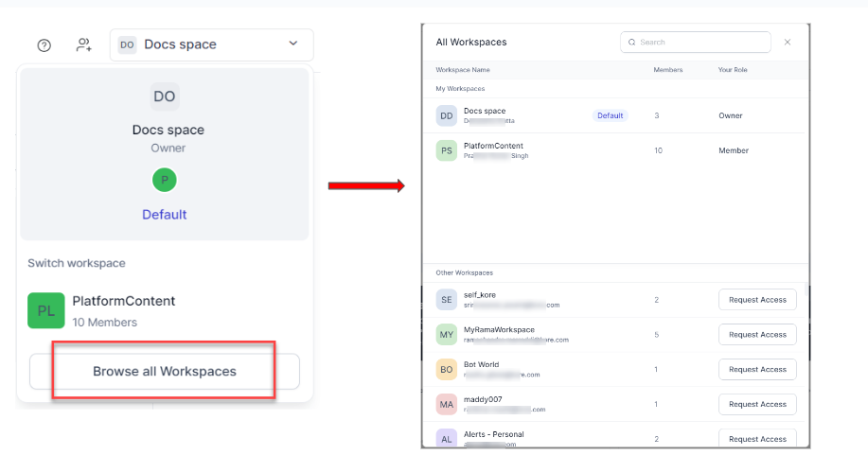Image resolution: width=868 pixels, height=473 pixels.
Task: Request access to Bot World workspace
Action: tap(757, 370)
